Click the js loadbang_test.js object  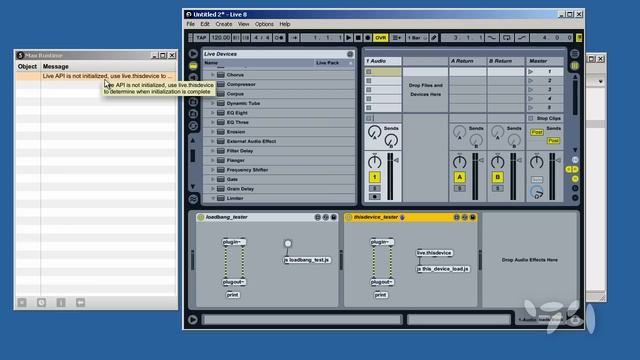pyautogui.click(x=307, y=260)
